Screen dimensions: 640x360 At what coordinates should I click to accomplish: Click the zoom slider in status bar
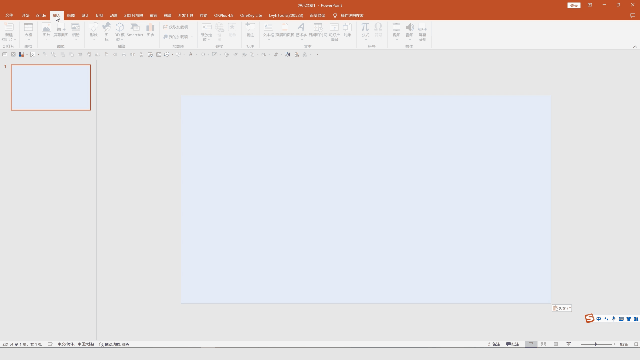(x=596, y=344)
